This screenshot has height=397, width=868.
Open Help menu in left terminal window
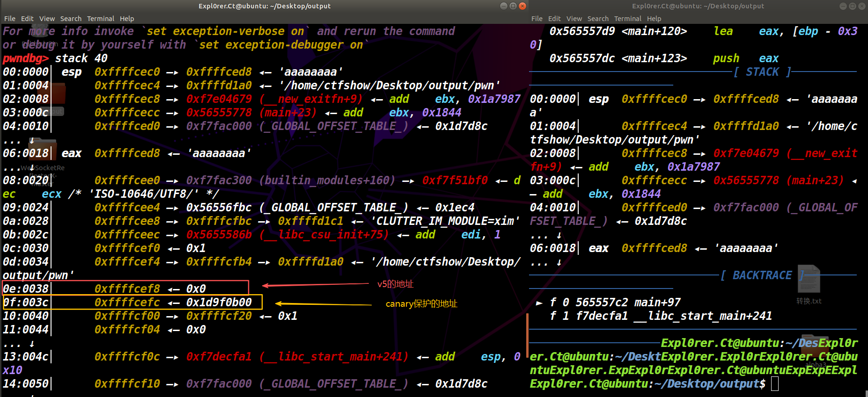point(127,19)
